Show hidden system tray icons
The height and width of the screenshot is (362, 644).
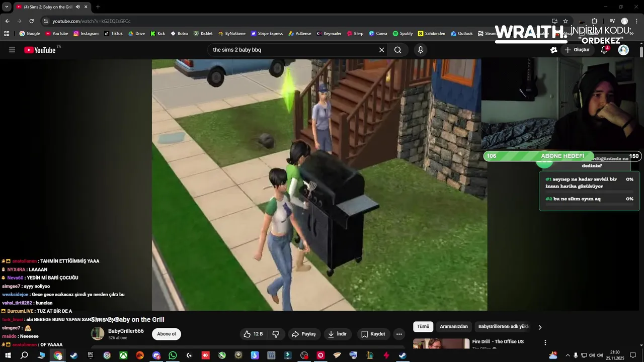pos(568,355)
